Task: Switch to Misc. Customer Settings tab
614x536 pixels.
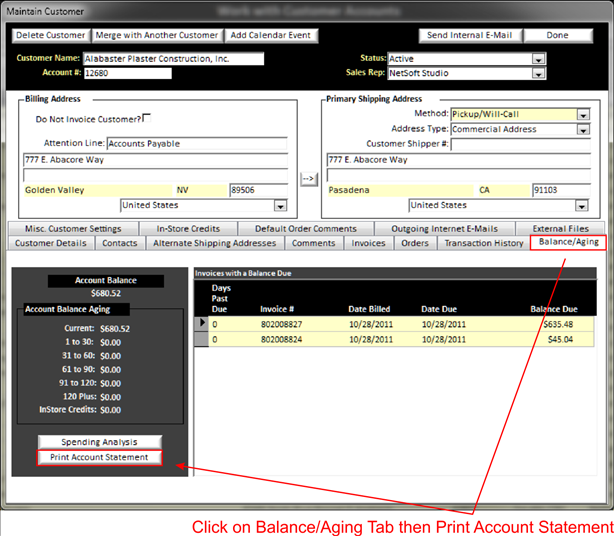Action: tap(73, 229)
